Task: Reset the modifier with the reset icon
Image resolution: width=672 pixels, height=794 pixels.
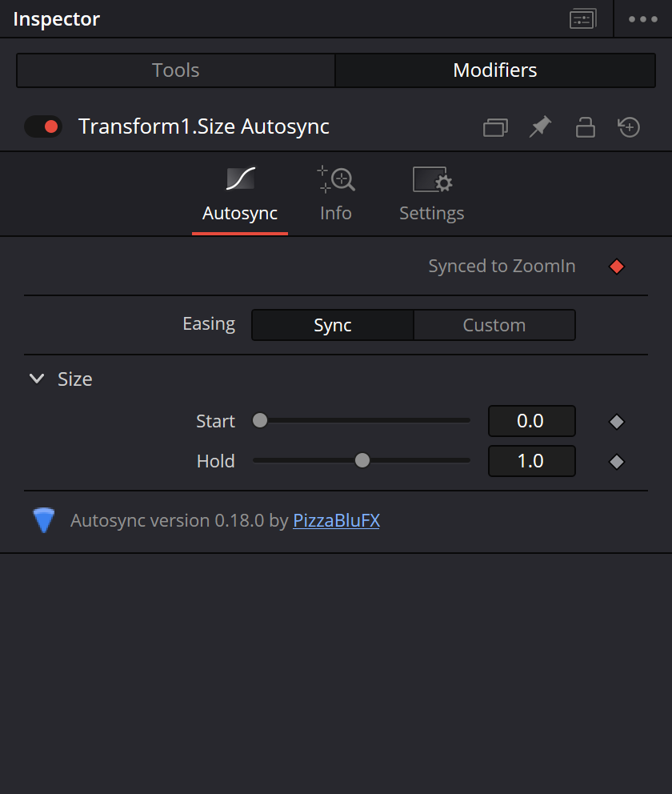Action: [629, 127]
